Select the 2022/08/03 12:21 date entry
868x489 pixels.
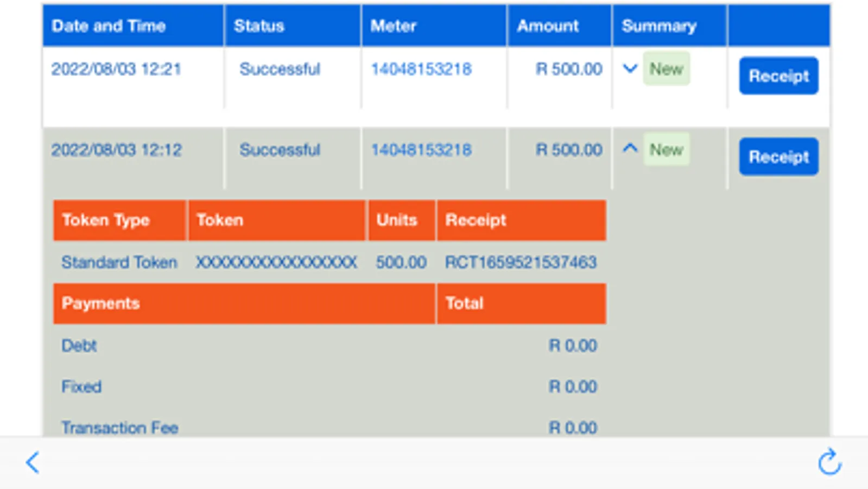(116, 69)
